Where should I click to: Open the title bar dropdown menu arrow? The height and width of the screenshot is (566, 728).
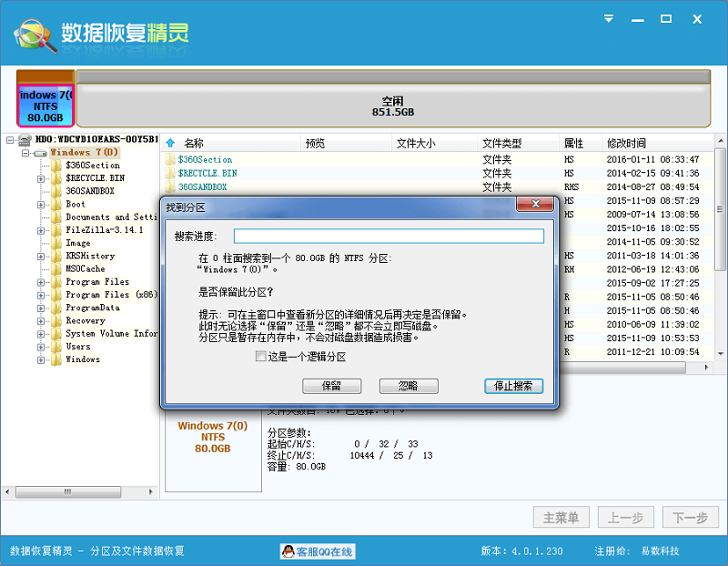[x=608, y=18]
